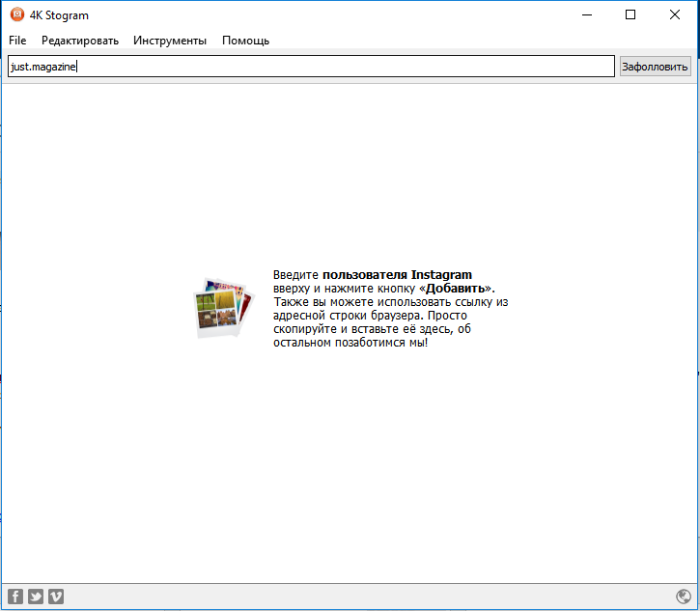Click the bold text 'пользователя Instagram'
Viewport: 700px width, 611px height.
pyautogui.click(x=398, y=274)
